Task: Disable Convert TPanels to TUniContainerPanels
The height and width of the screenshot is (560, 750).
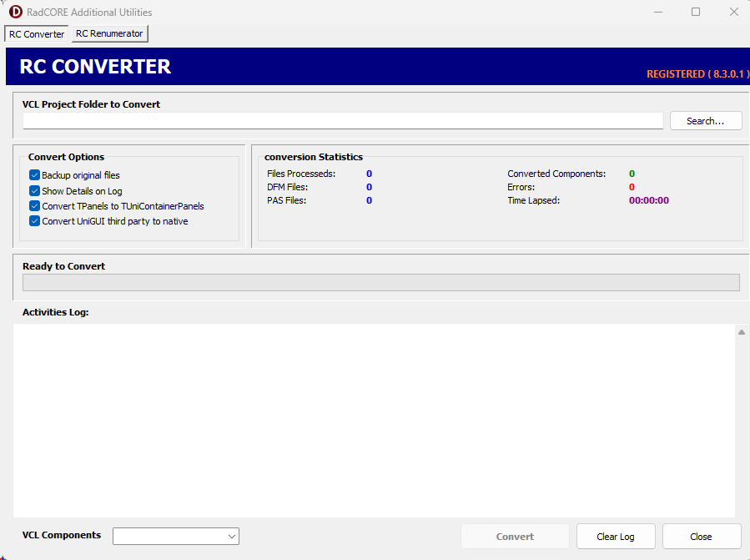Action: pos(35,206)
